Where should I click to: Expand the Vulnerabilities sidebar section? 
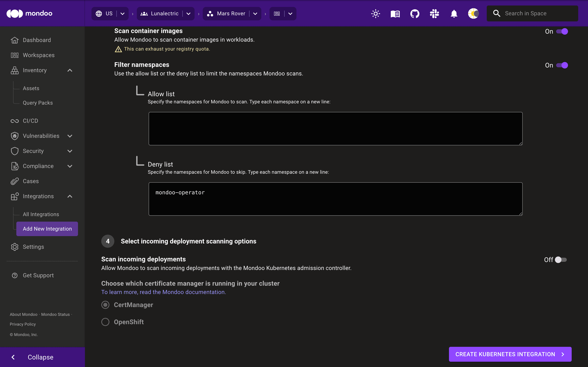[70, 136]
